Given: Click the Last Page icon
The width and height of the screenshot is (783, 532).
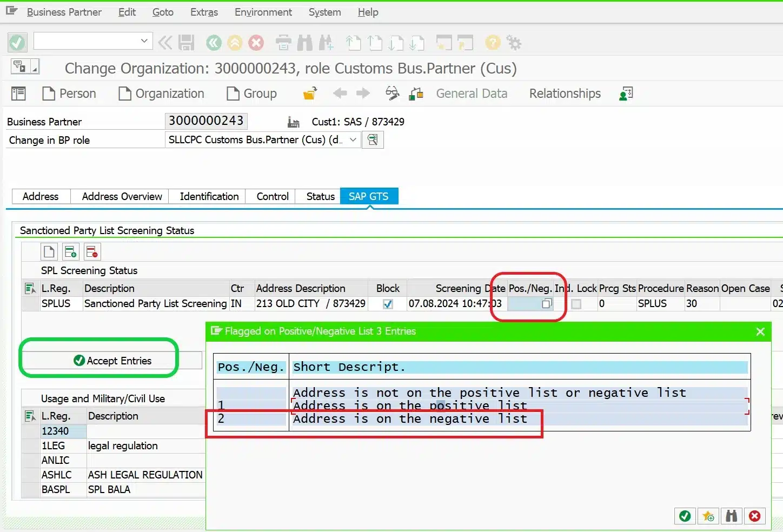Looking at the screenshot, I should click(417, 43).
